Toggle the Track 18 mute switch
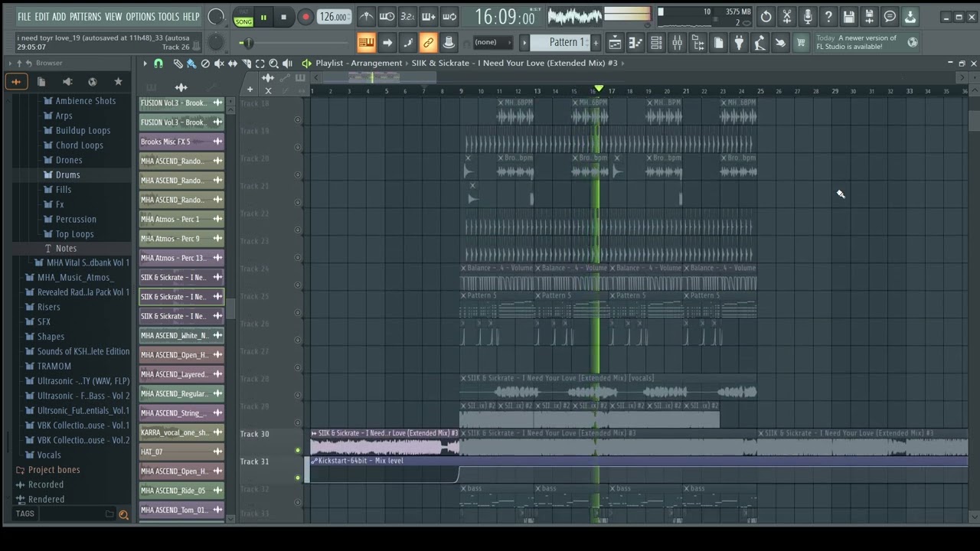 [298, 119]
